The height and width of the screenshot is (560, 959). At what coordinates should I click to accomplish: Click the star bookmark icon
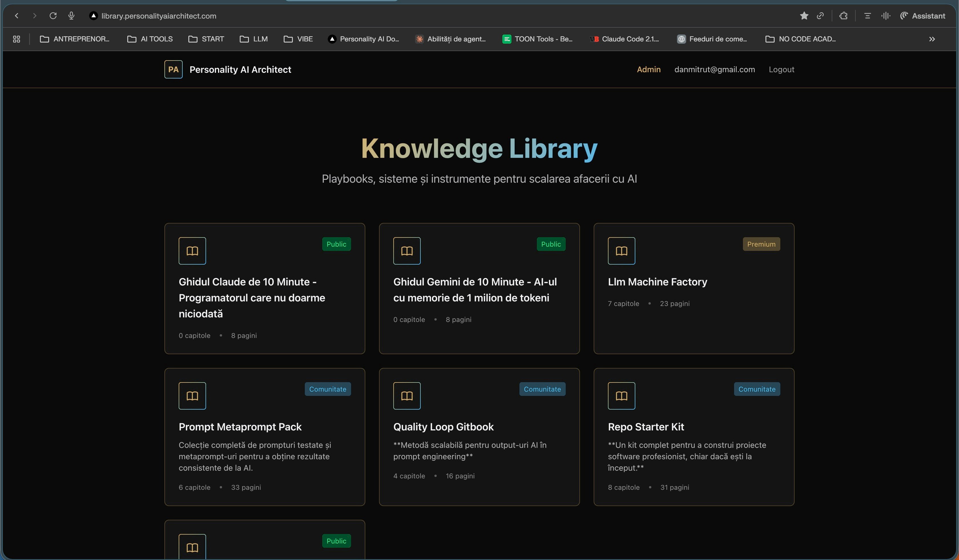(x=804, y=16)
